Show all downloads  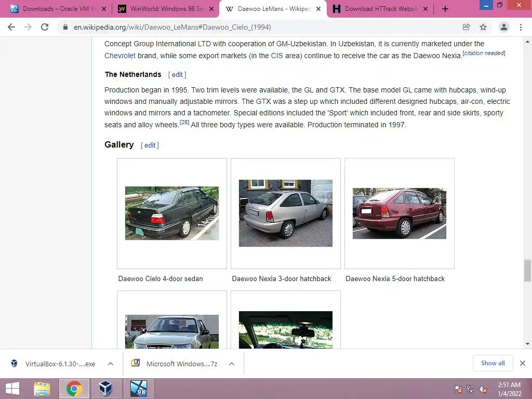tap(493, 363)
